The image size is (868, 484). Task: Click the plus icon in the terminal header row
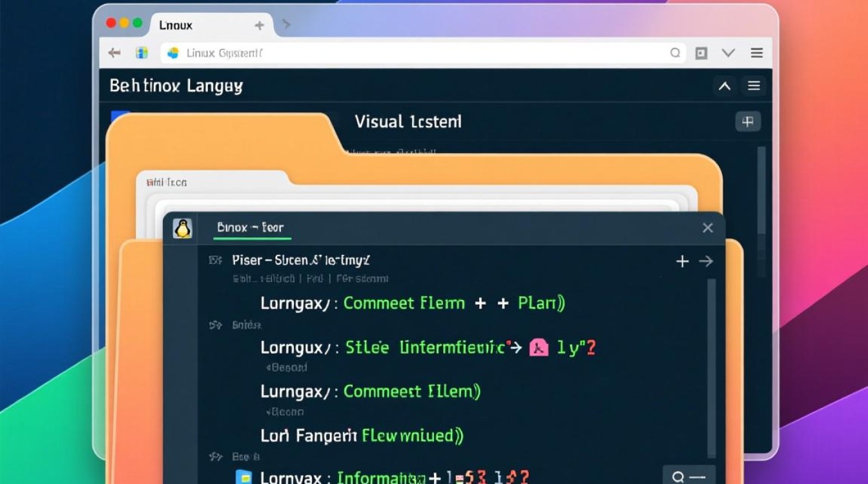point(682,261)
